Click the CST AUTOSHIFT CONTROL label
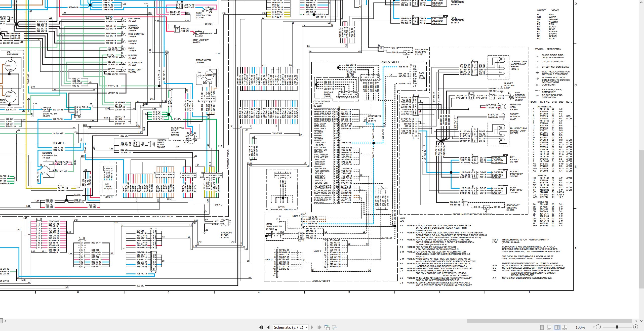Viewport: 644px width, 331px height. pyautogui.click(x=321, y=103)
